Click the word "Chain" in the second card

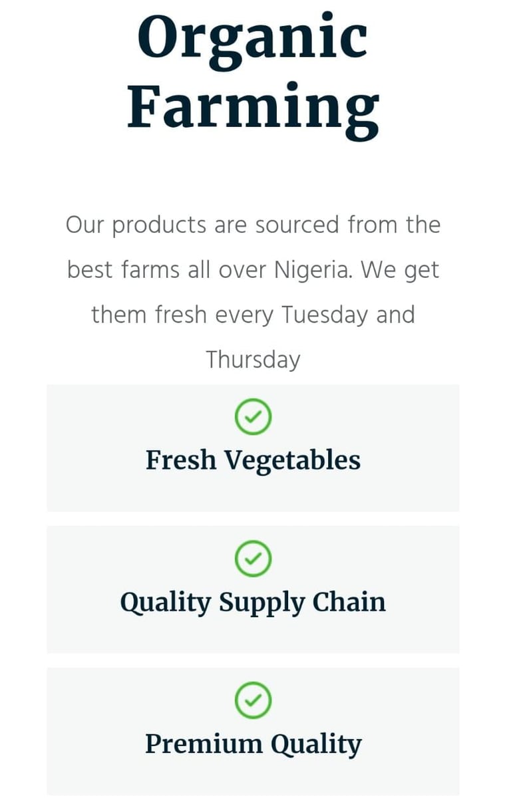349,602
